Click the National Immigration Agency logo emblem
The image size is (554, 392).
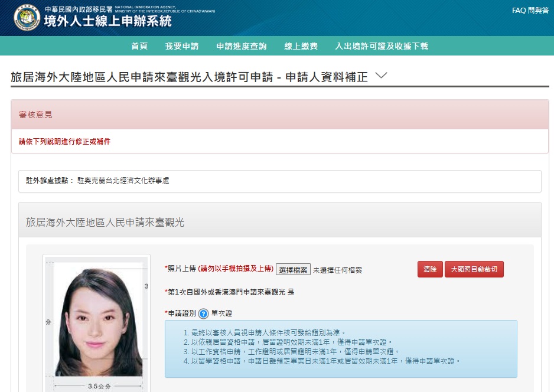[x=27, y=18]
